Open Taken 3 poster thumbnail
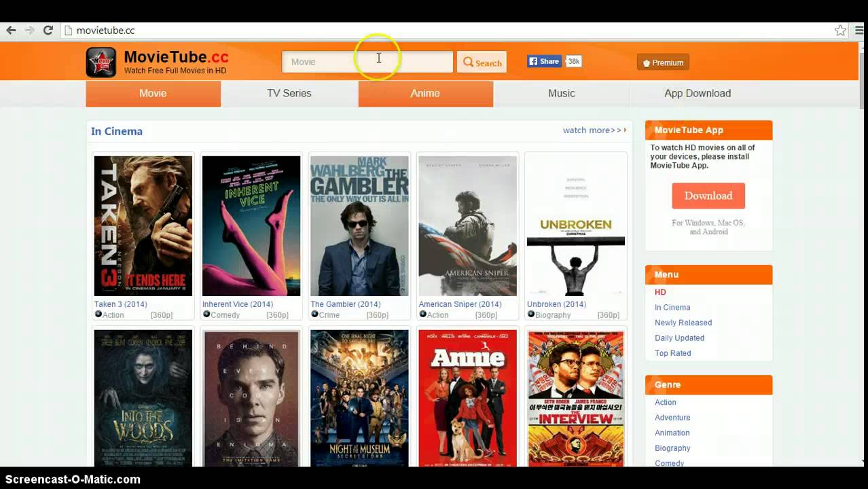 (143, 226)
